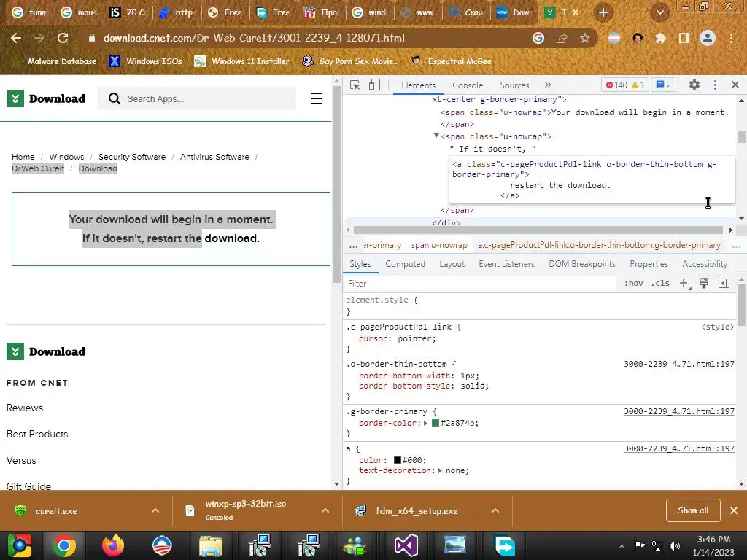Open the tab search dropdown chevron

tap(659, 12)
